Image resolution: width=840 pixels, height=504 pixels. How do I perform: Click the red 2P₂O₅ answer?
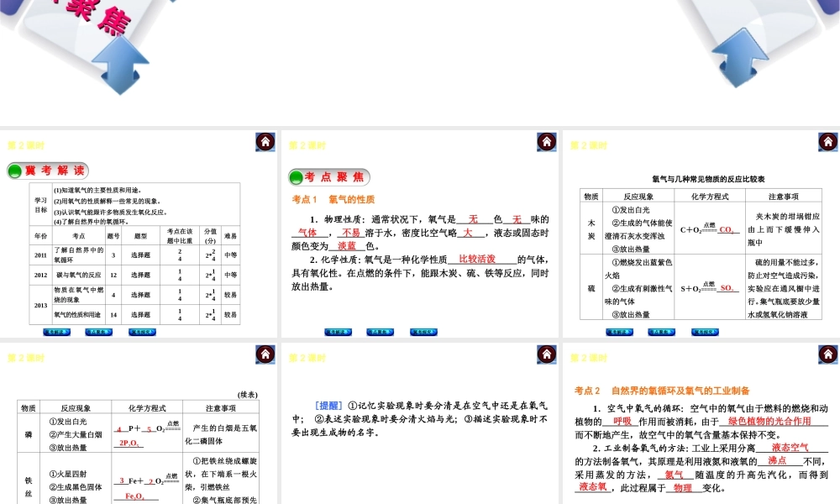pyautogui.click(x=129, y=443)
